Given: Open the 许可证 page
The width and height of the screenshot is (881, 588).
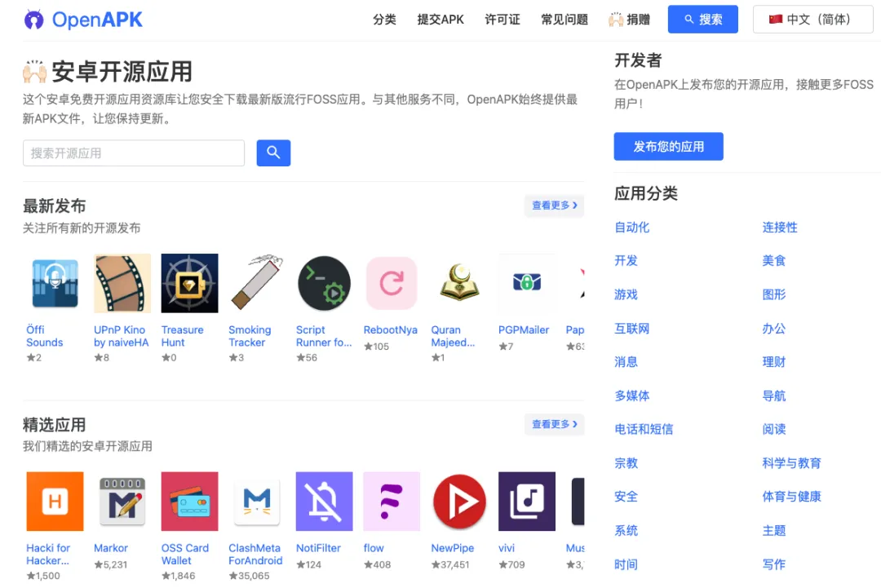Looking at the screenshot, I should click(x=502, y=20).
